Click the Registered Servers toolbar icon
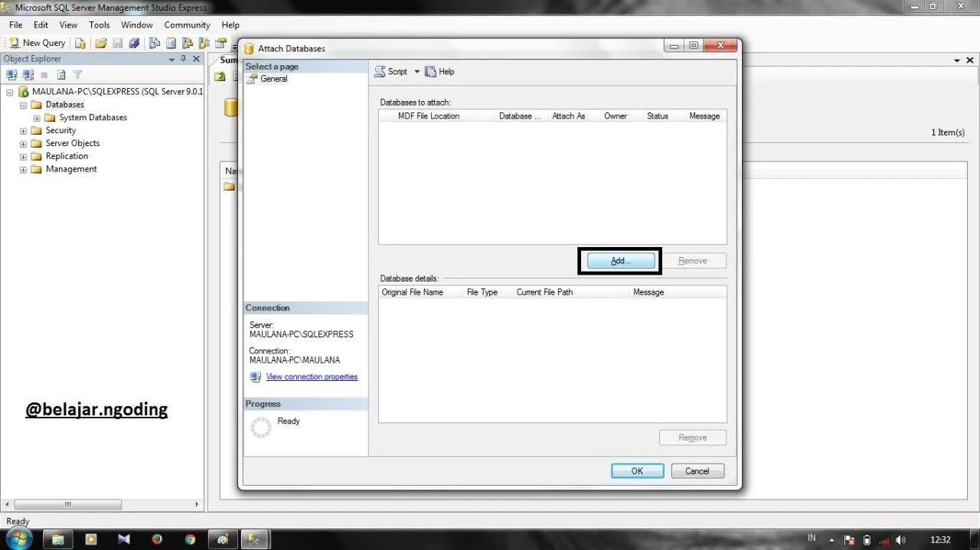Viewport: 980px width, 550px height. [x=155, y=43]
